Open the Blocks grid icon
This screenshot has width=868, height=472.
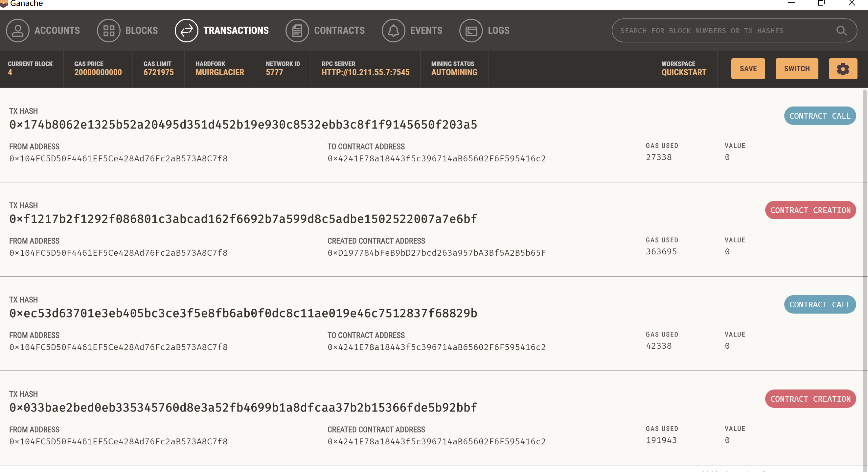pyautogui.click(x=108, y=31)
